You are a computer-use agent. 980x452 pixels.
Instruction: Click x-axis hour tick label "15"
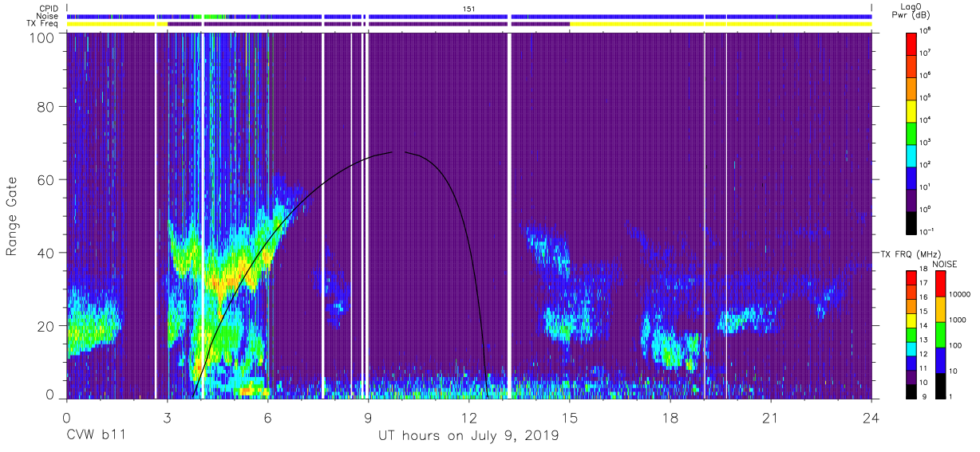coord(570,418)
